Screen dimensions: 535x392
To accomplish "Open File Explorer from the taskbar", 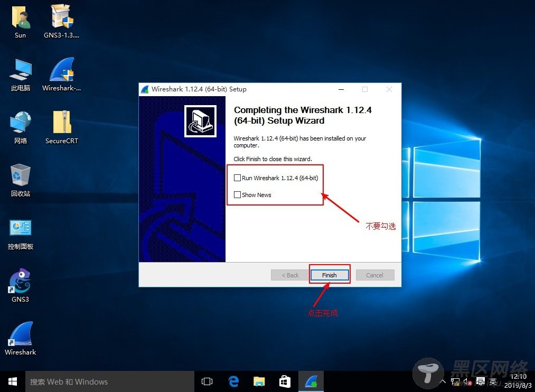I will pos(259,381).
